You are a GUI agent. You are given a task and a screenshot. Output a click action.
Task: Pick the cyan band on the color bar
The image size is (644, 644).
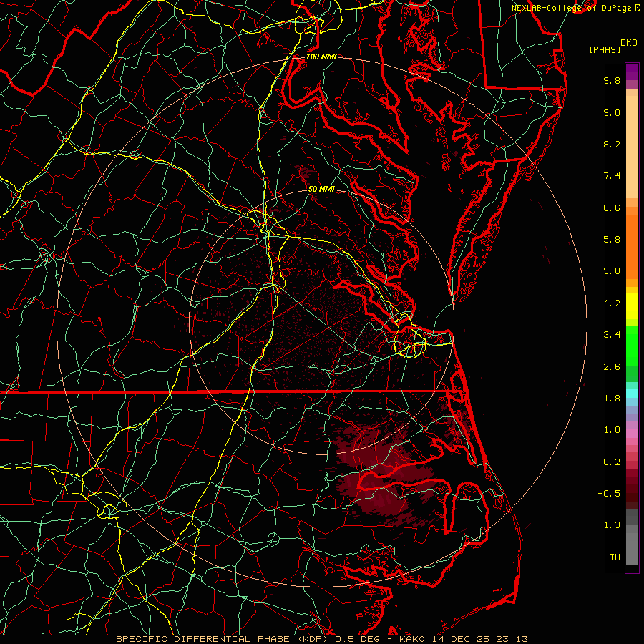point(632,394)
